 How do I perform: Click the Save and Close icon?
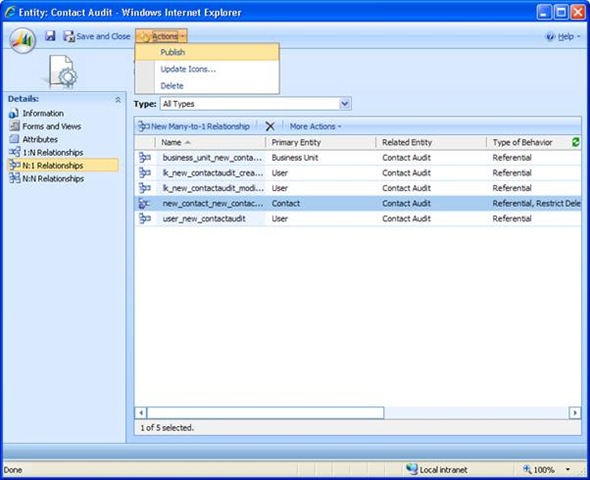tap(69, 36)
